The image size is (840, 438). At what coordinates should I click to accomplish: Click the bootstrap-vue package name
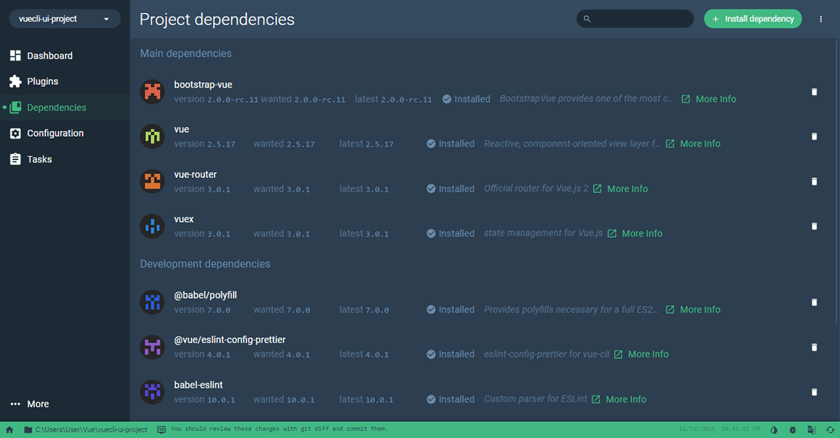203,85
